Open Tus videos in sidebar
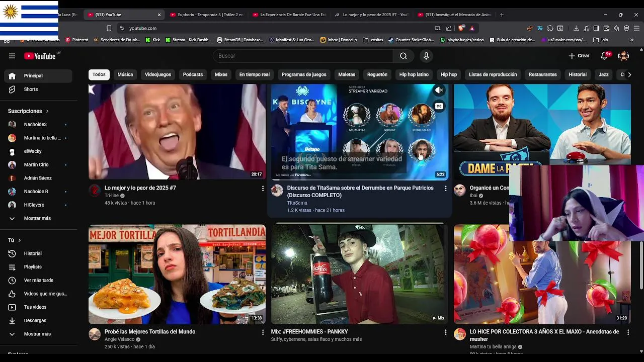The image size is (644, 362). (38, 307)
